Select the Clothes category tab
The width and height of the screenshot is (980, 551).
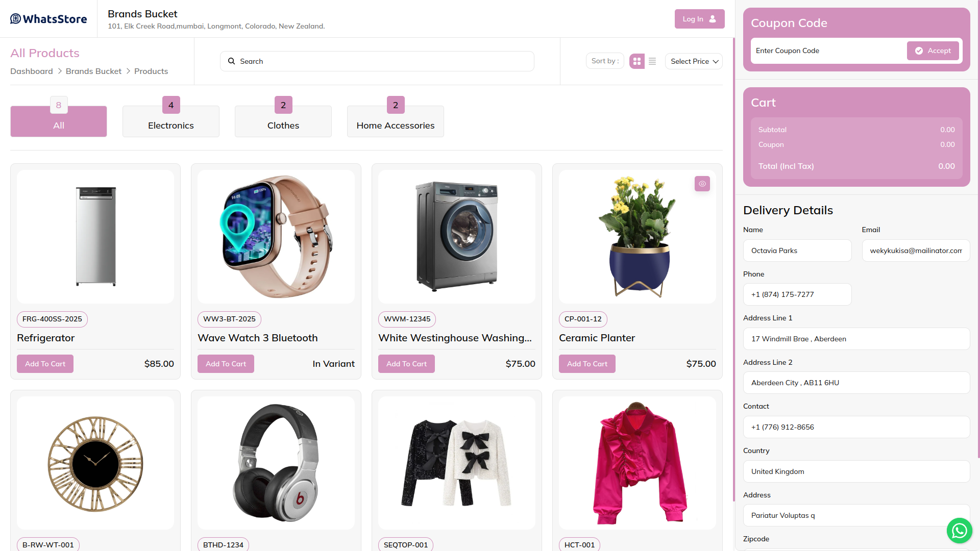283,121
